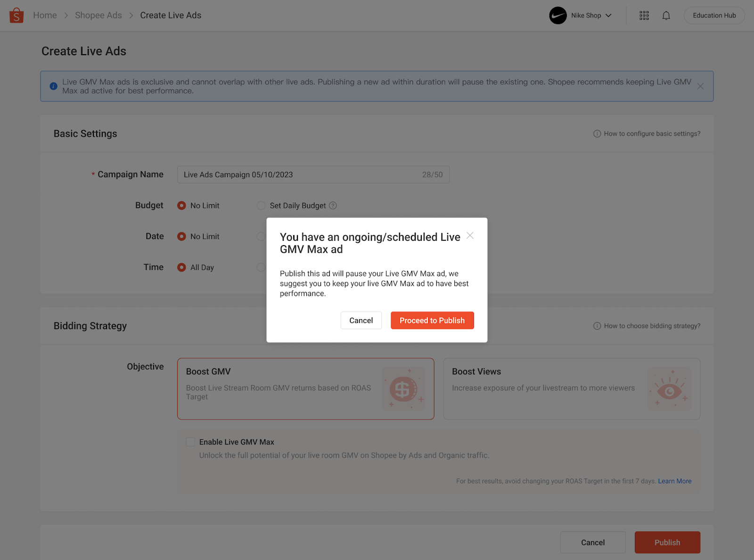Tick Enable Live GMV Max checkbox
This screenshot has width=754, height=560.
[190, 442]
